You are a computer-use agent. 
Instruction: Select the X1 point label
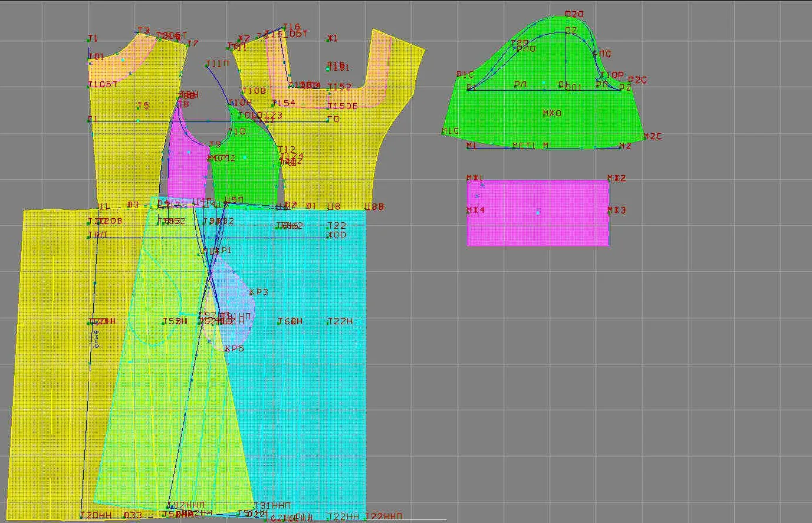point(333,38)
